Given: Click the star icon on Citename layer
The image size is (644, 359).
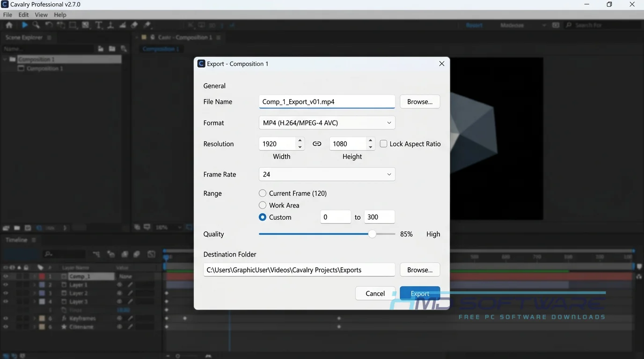Looking at the screenshot, I should 64,327.
